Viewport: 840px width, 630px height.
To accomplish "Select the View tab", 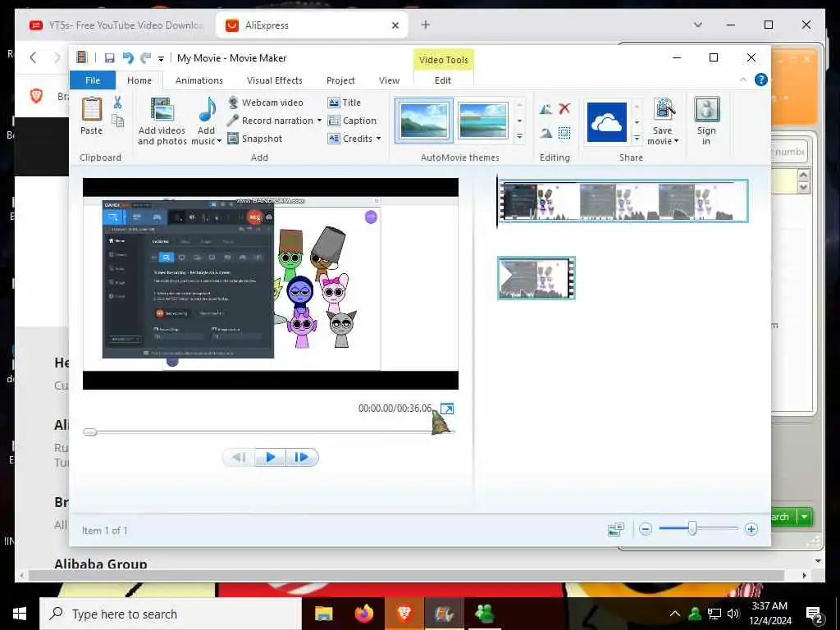I will (390, 80).
